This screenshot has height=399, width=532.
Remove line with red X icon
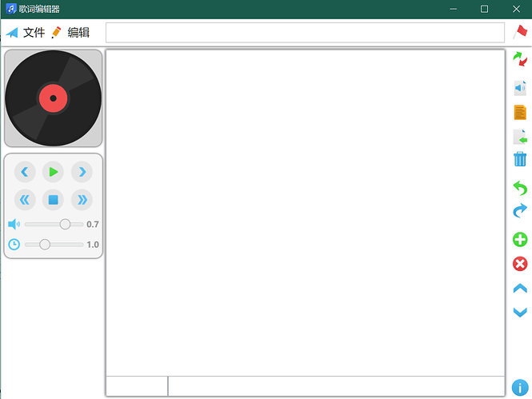coord(520,264)
